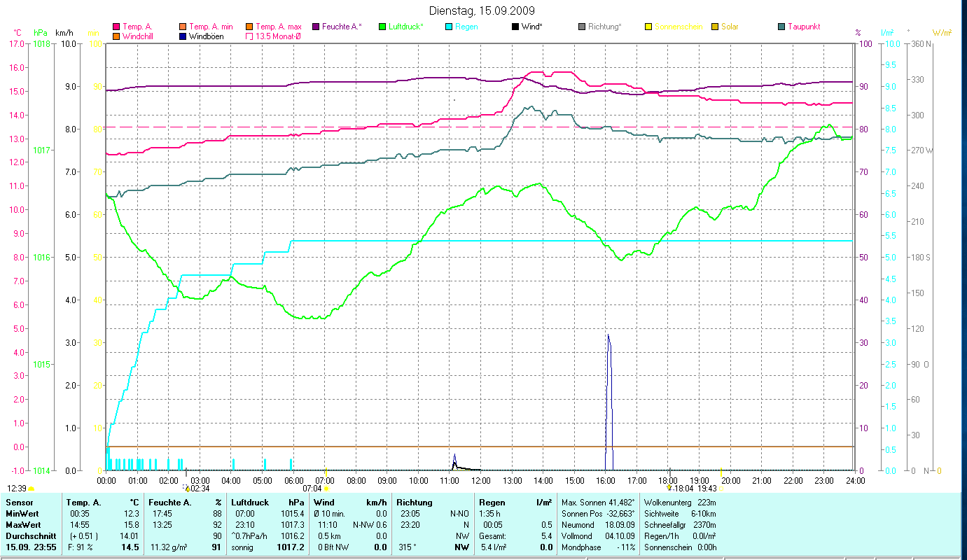The width and height of the screenshot is (967, 560).
Task: Select the '13.5 Monat-Ø' legend label
Action: pos(278,36)
